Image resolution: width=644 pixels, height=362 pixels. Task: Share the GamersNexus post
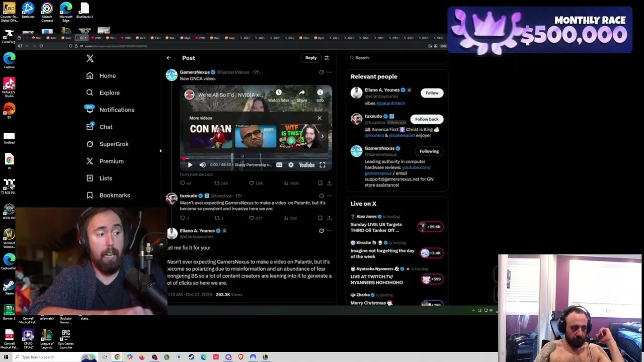click(330, 184)
